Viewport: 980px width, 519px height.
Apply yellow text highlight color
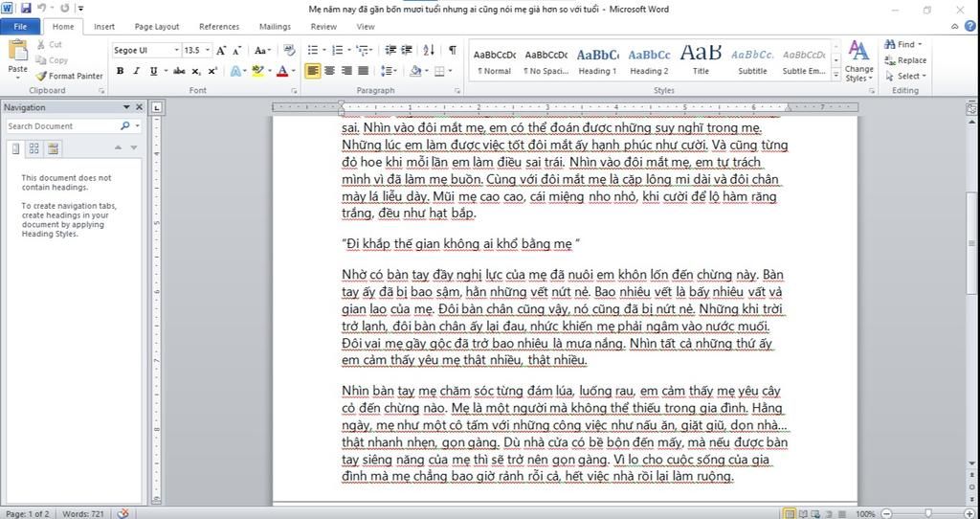(256, 71)
